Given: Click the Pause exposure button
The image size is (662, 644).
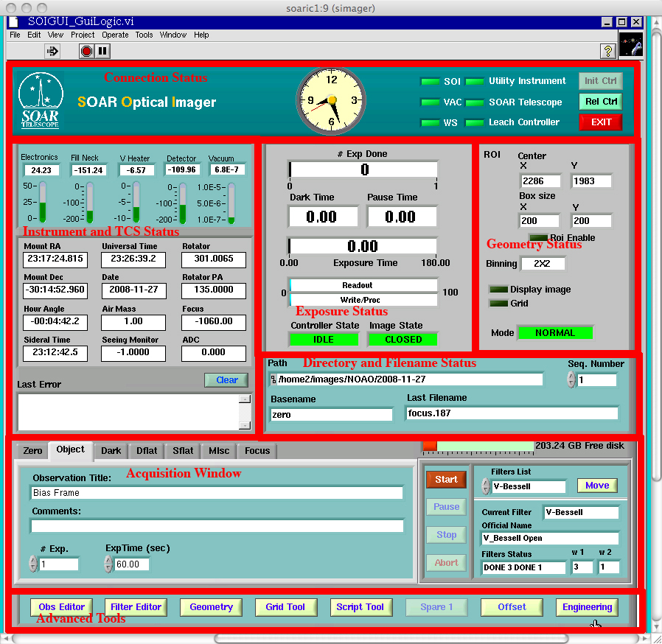Looking at the screenshot, I should 446,507.
